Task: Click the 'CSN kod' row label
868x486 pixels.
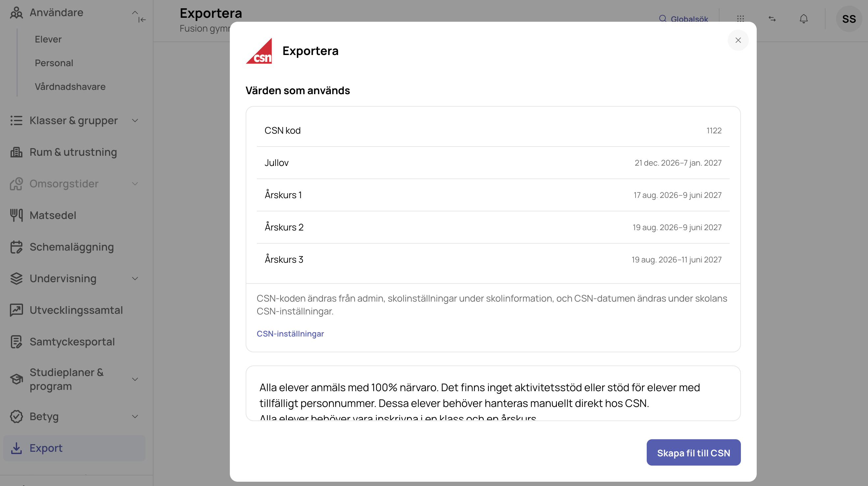Action: [x=283, y=130]
